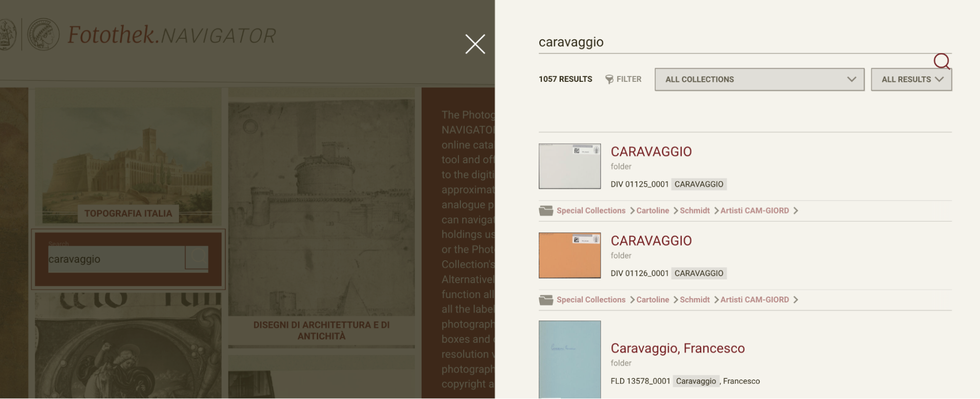Close the search panel with X

[475, 44]
